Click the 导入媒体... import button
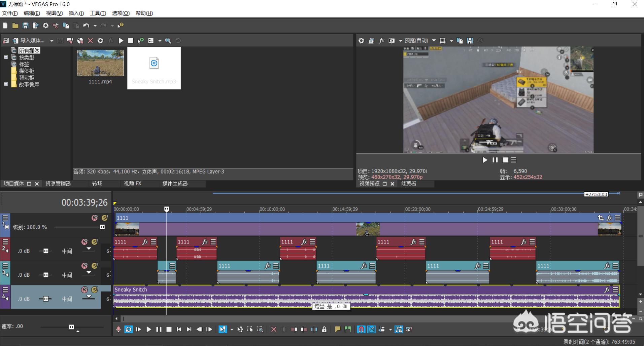644x346 pixels. tap(29, 41)
